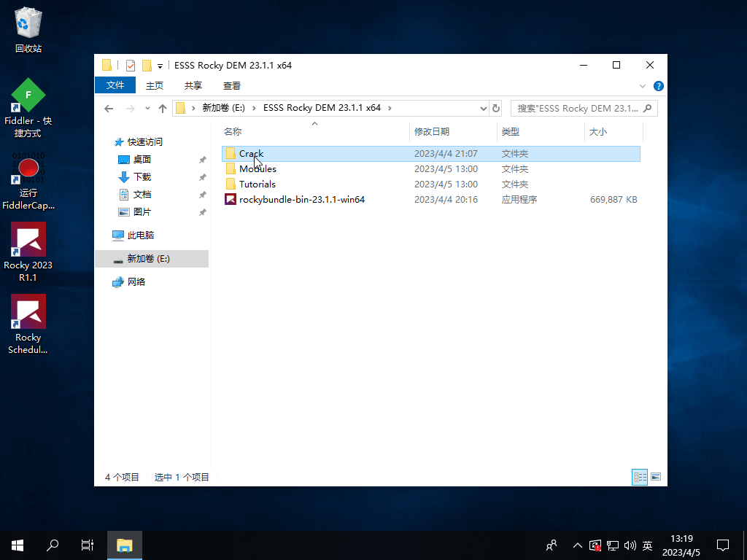The width and height of the screenshot is (747, 560).
Task: Open the 主页 ribbon tab
Action: click(x=155, y=86)
